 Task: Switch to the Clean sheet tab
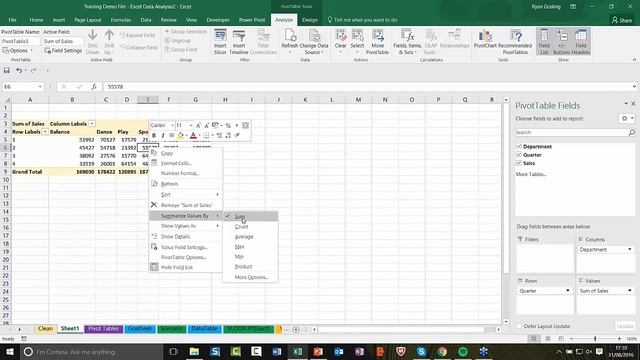pos(45,329)
